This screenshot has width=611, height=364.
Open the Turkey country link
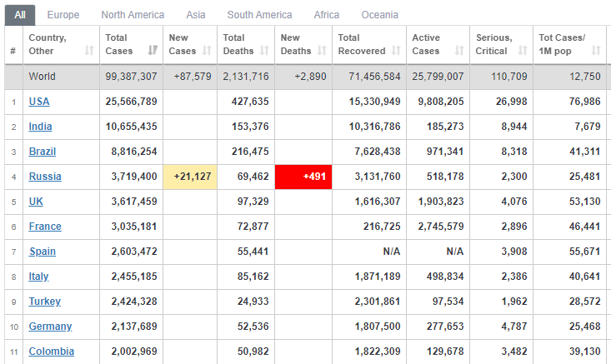[x=44, y=302]
